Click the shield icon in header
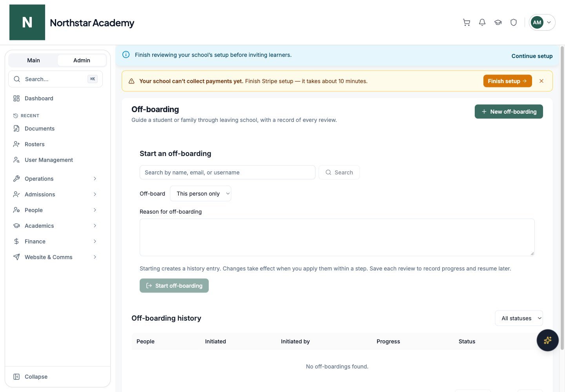565x392 pixels. click(x=514, y=22)
